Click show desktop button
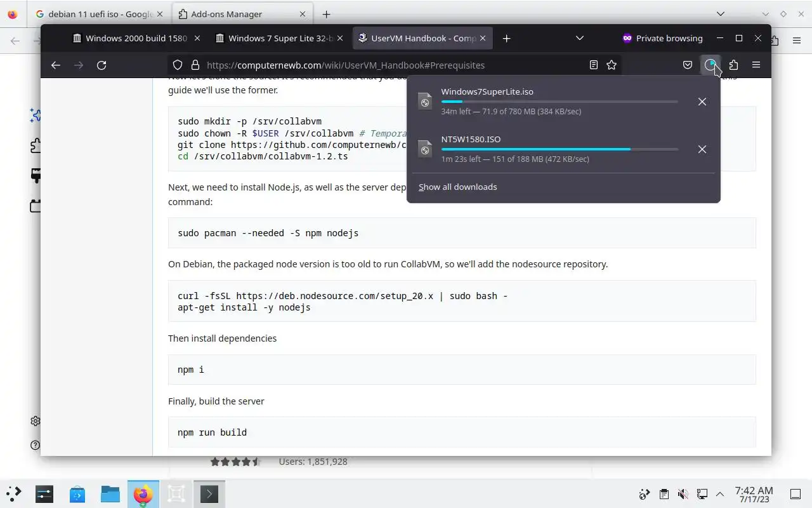The height and width of the screenshot is (508, 812). click(796, 494)
